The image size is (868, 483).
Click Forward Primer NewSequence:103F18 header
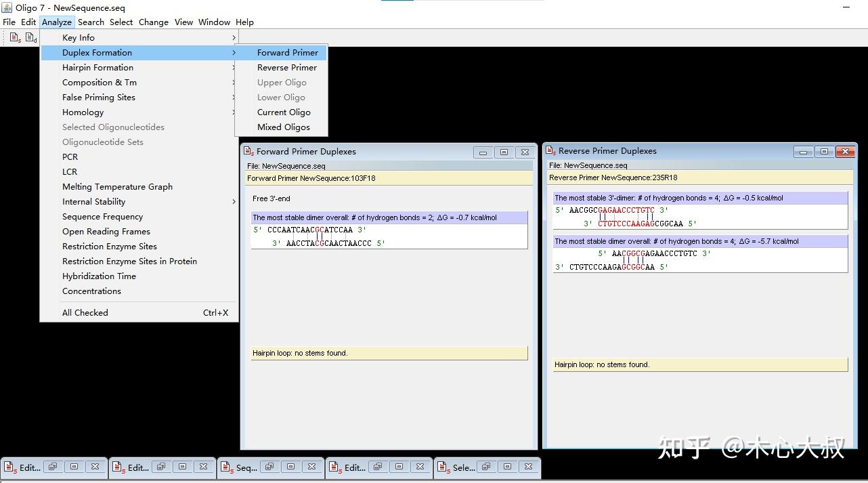389,178
